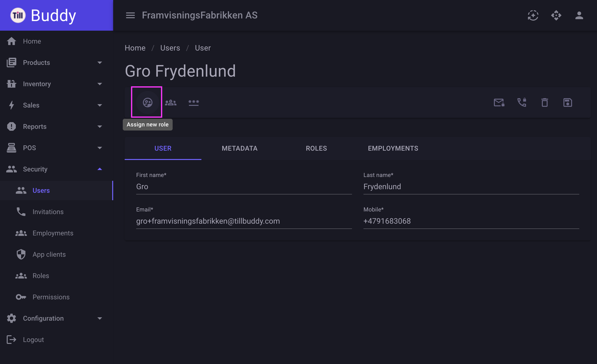Viewport: 597px width, 364px height.
Task: Switch to the ROLES tab
Action: (316, 148)
